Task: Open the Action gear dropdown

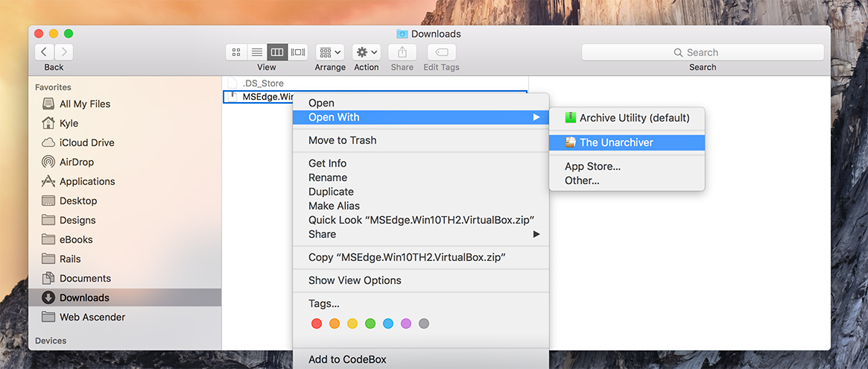Action: [367, 52]
